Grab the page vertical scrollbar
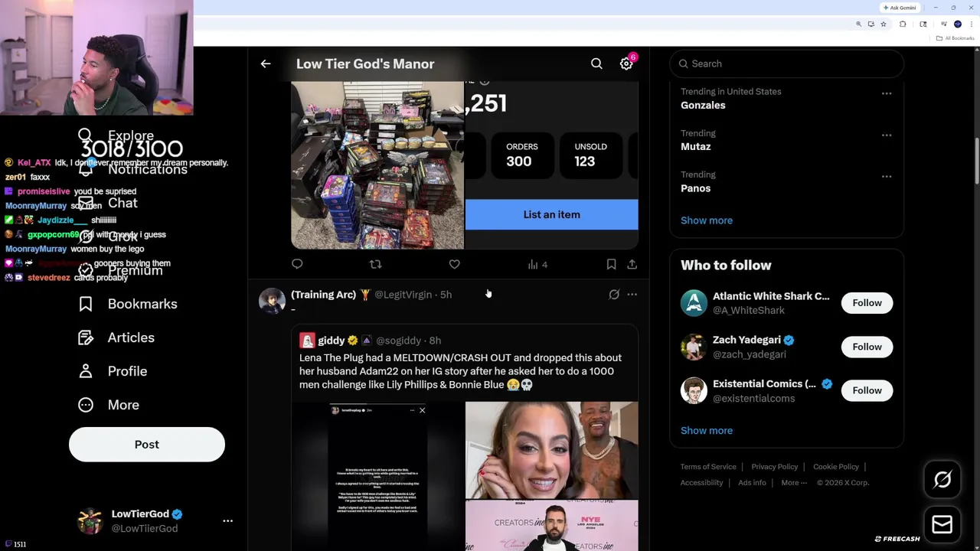Viewport: 980px width, 551px height. 976,161
